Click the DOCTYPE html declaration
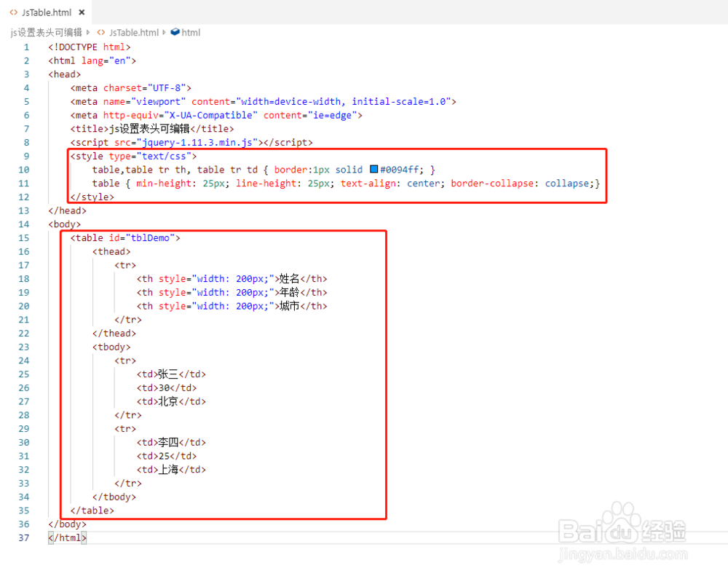The image size is (728, 579). [89, 47]
